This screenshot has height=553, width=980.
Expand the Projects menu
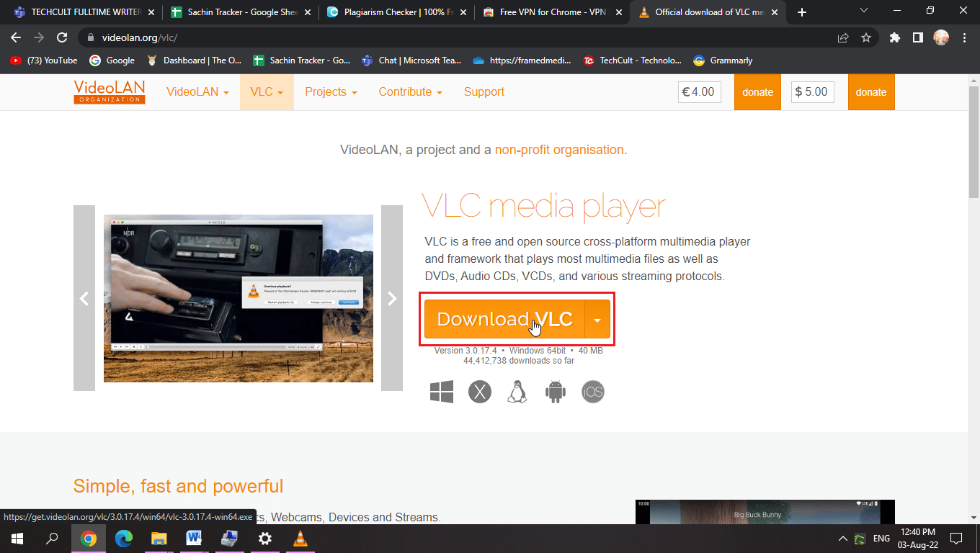pos(331,91)
